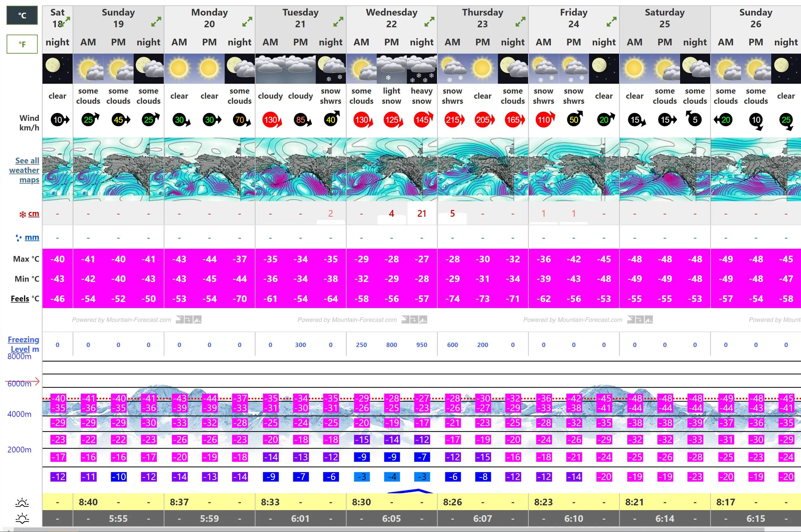Expand the Sat 18 forecast column
Screen dimensions: 801x532
(65, 22)
